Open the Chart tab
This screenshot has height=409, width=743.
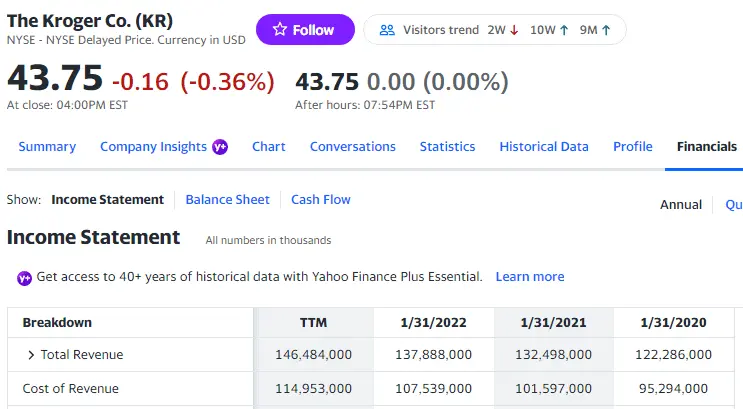pos(268,147)
